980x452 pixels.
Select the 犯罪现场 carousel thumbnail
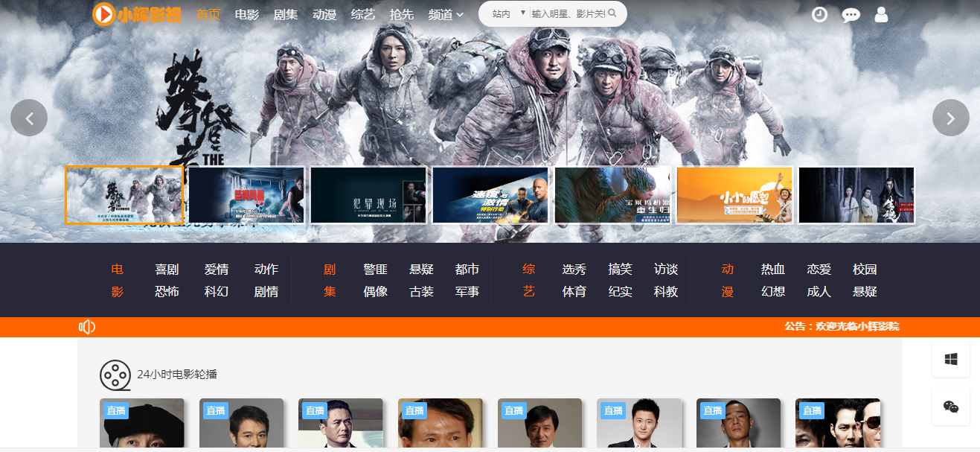coord(368,195)
